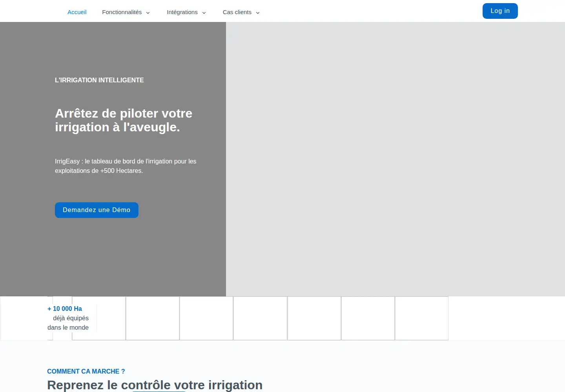Click the text déjà équipés
This screenshot has height=392, width=565.
pyautogui.click(x=71, y=318)
